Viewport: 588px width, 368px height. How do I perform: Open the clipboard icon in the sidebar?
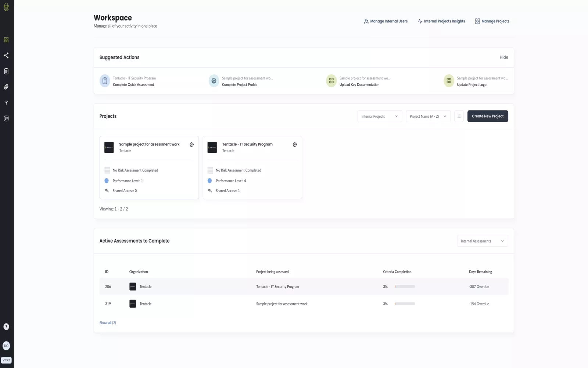coord(6,71)
